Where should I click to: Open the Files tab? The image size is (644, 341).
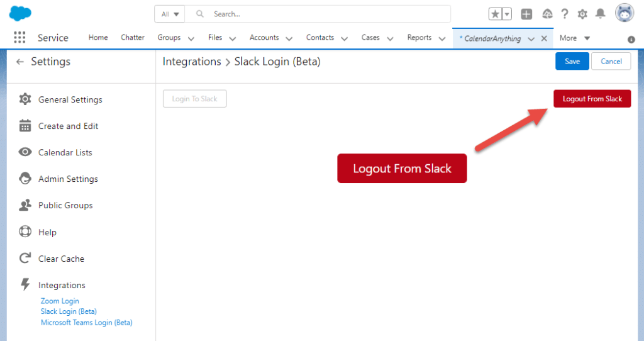[215, 37]
